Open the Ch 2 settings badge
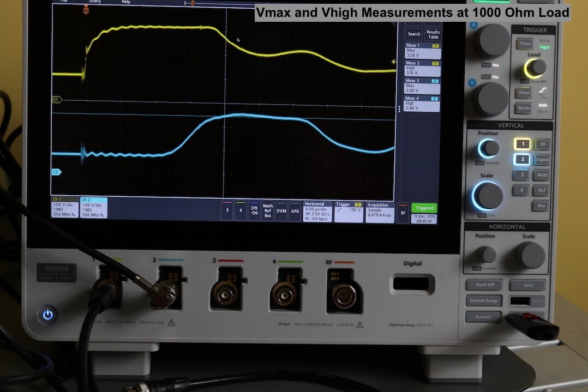The image size is (588, 392). pos(93,207)
